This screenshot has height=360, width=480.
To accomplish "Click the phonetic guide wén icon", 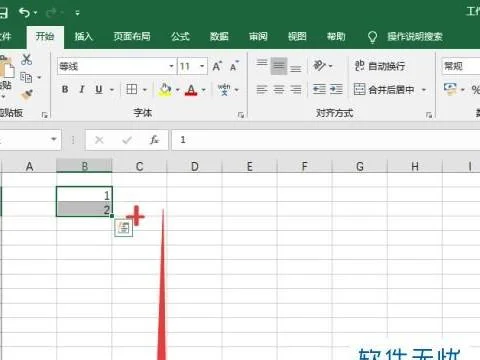I will click(x=224, y=89).
